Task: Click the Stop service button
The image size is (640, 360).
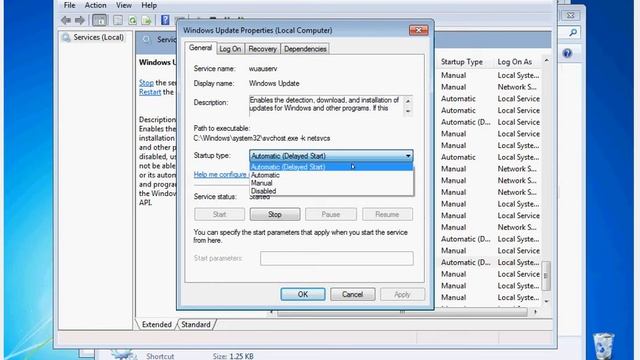Action: tap(275, 214)
